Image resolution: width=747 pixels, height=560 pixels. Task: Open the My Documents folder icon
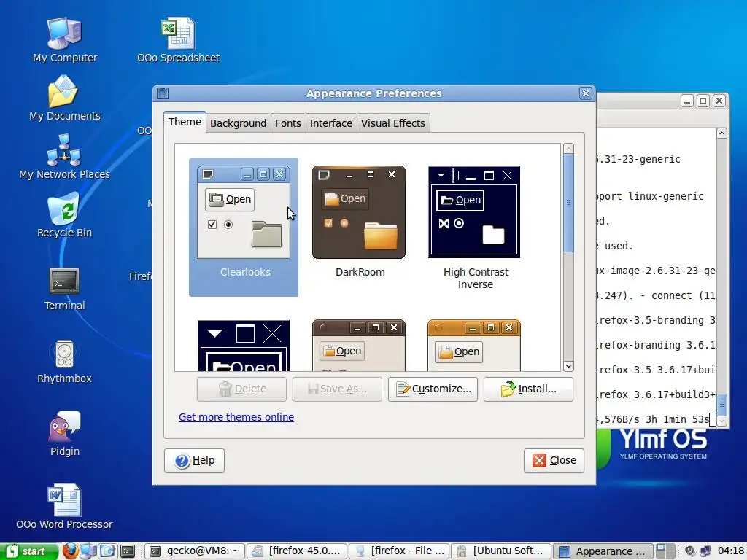(64, 98)
